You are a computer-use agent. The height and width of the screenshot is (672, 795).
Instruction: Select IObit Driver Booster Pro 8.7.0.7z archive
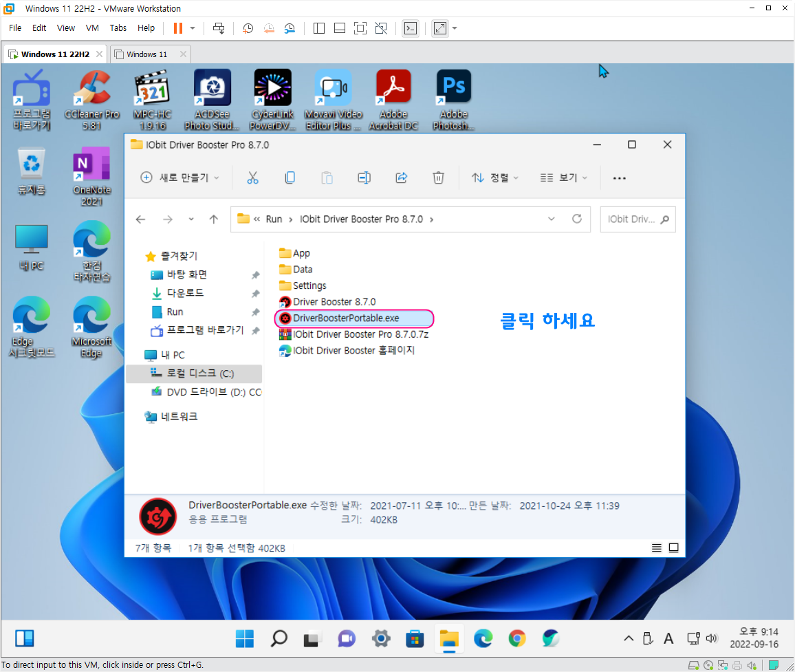354,334
